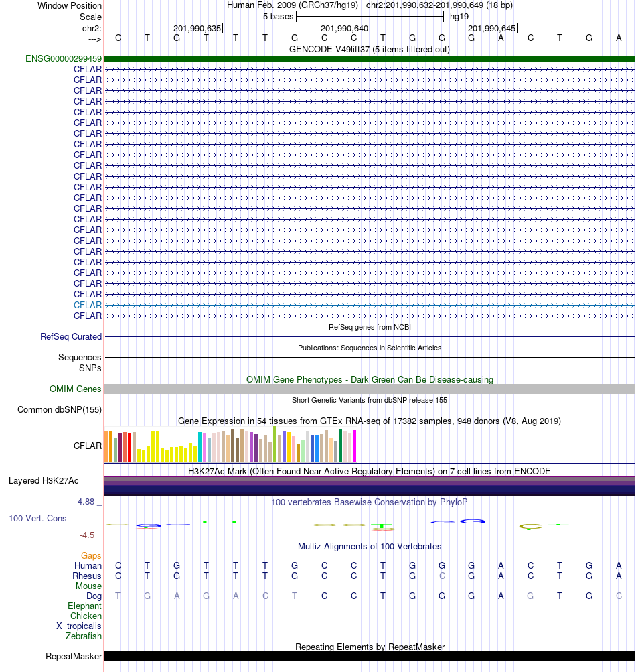This screenshot has width=636, height=672.
Task: Click the RefSeq Curated track label
Action: pyautogui.click(x=71, y=337)
